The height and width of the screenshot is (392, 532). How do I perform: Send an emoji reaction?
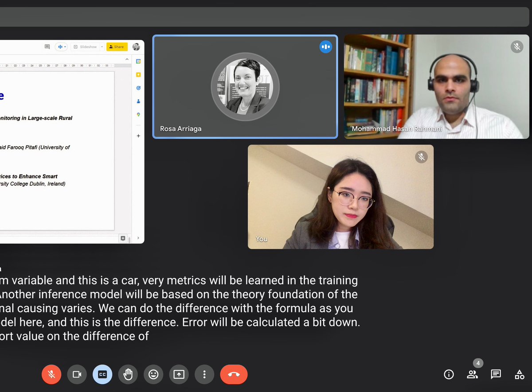(153, 374)
